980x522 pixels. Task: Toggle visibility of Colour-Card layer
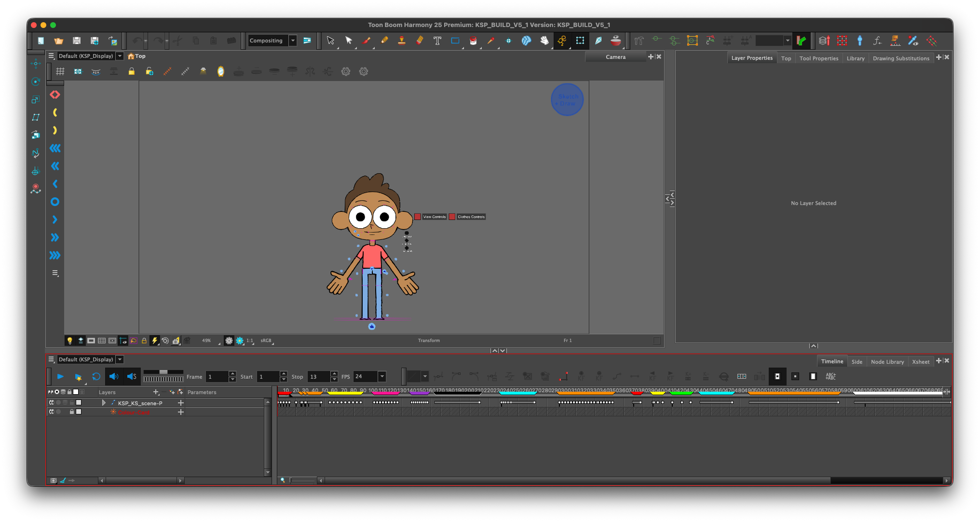coord(52,412)
